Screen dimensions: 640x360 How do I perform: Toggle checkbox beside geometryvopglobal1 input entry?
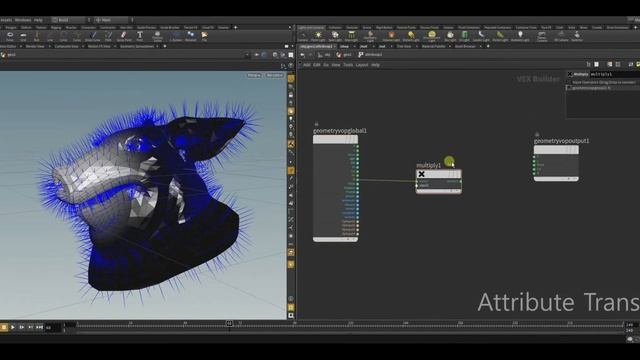click(569, 88)
